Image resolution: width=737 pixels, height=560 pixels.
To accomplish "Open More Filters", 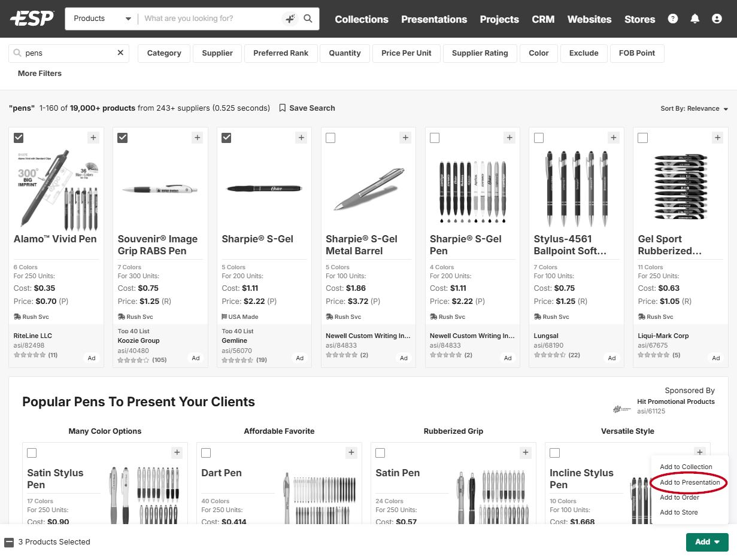I will [x=40, y=73].
